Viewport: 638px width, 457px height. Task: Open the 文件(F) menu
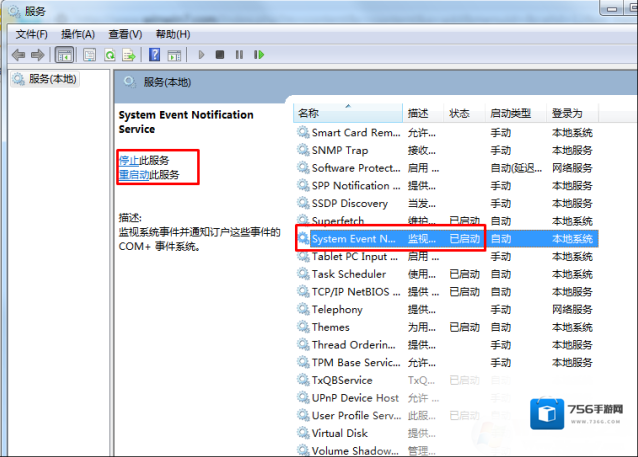coord(32,34)
